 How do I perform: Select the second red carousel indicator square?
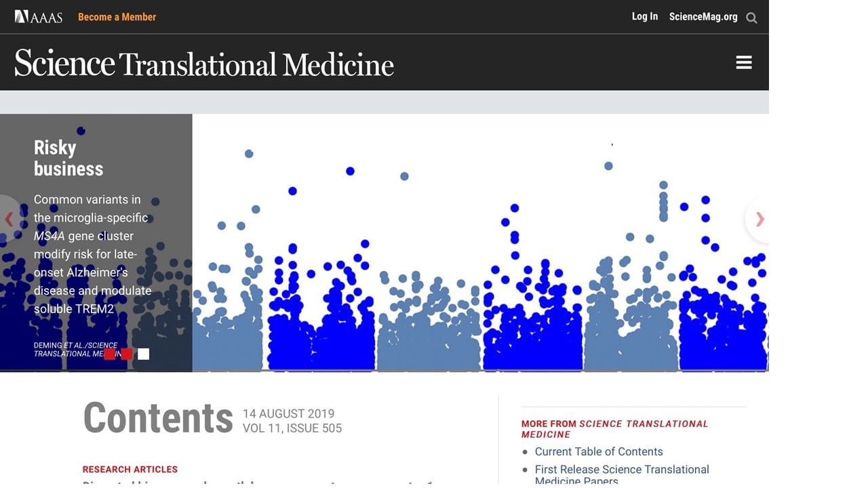point(126,354)
